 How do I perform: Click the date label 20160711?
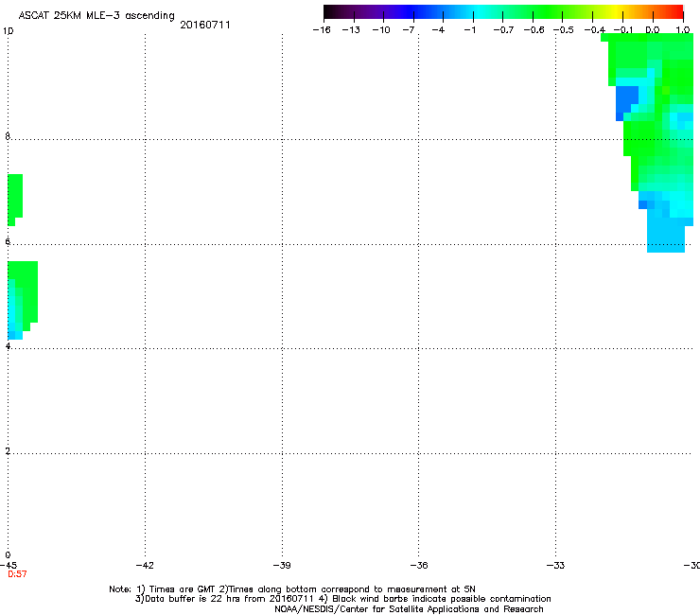coord(205,25)
